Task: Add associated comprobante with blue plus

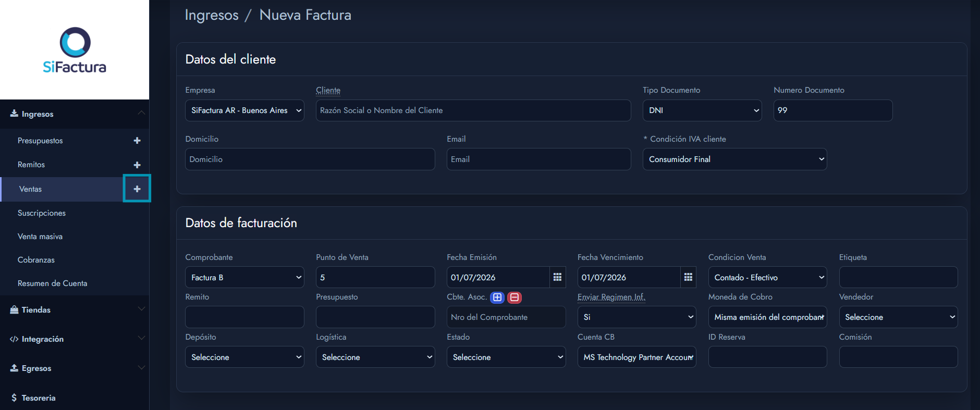Action: click(x=497, y=297)
